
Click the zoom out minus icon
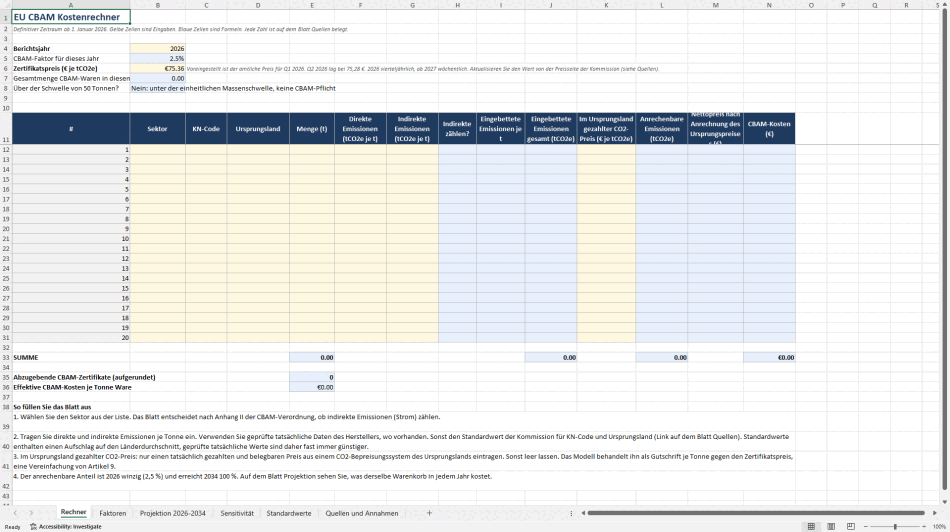pos(866,527)
